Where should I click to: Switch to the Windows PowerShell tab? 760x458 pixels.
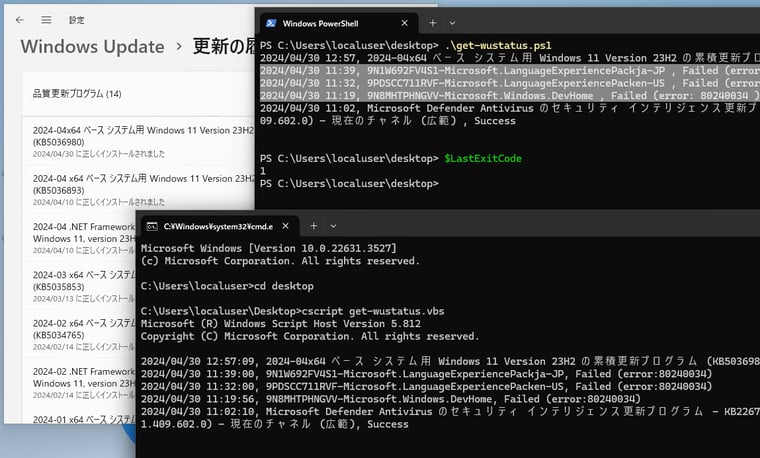(x=339, y=23)
